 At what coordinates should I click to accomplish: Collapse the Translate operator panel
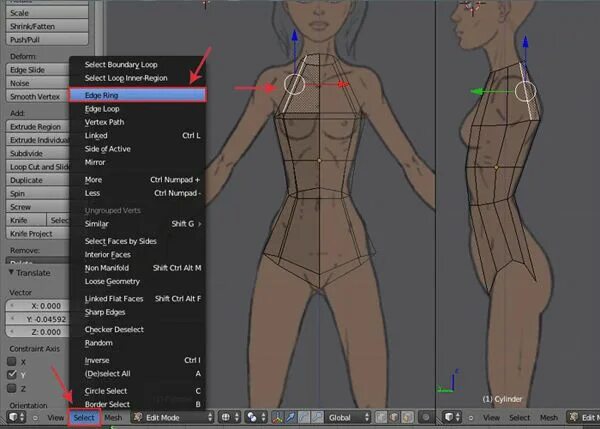pos(11,272)
